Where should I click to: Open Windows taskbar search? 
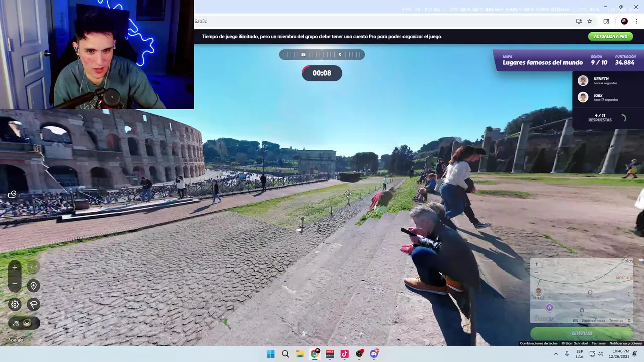click(x=285, y=354)
